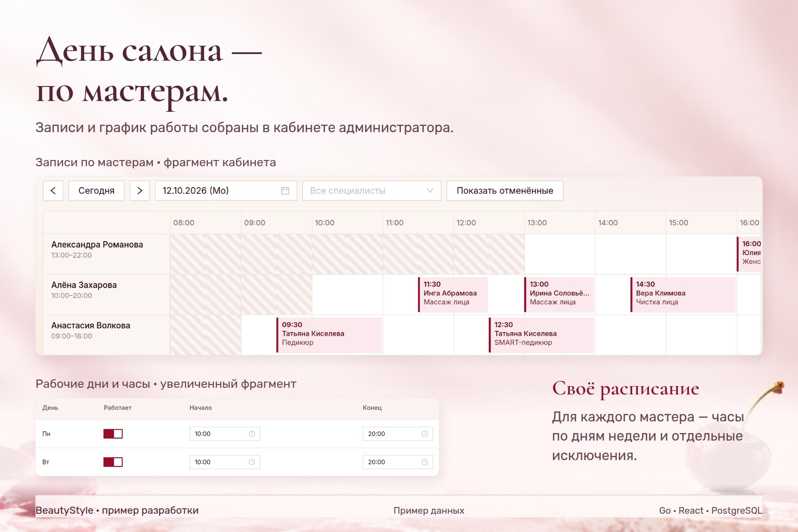This screenshot has width=798, height=532.
Task: Click the Конец column header
Action: tap(372, 408)
